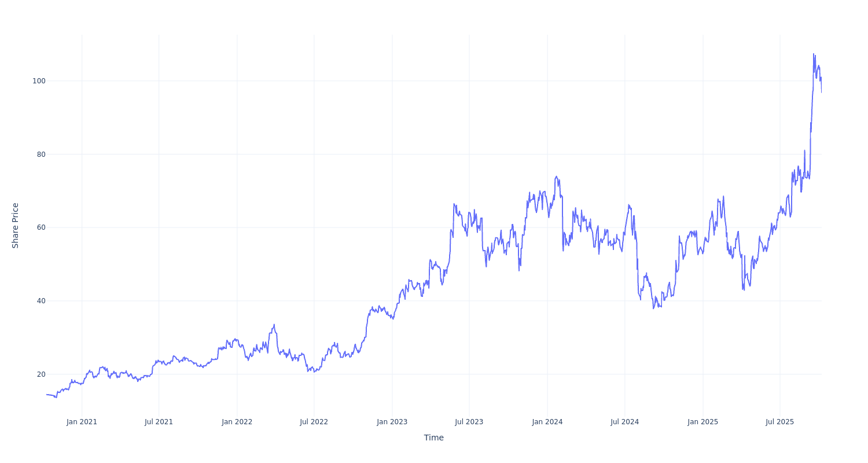Select the Jan 2023 tick label
This screenshot has width=868, height=463.
392,422
